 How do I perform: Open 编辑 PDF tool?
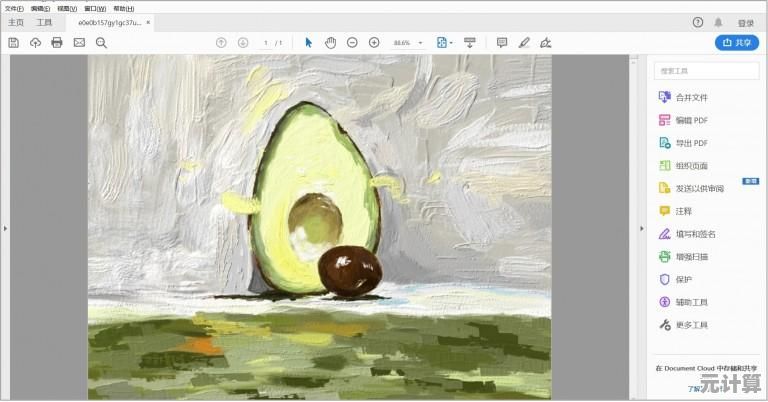click(x=691, y=120)
